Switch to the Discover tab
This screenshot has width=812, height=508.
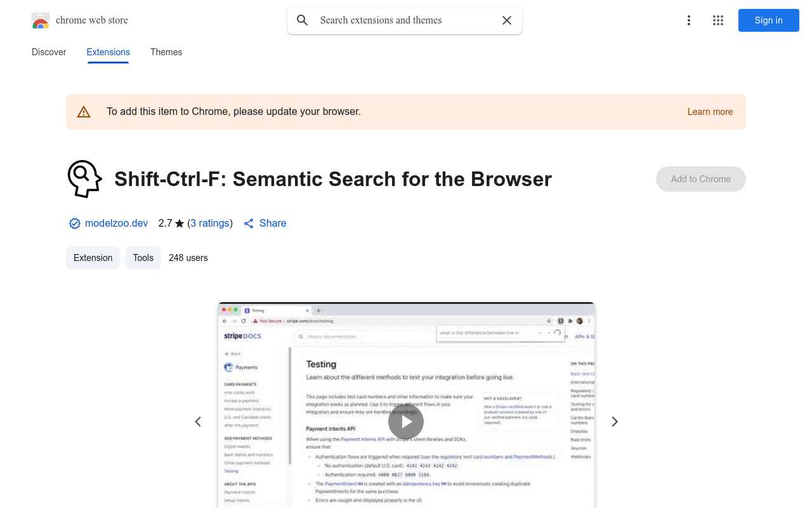[48, 52]
